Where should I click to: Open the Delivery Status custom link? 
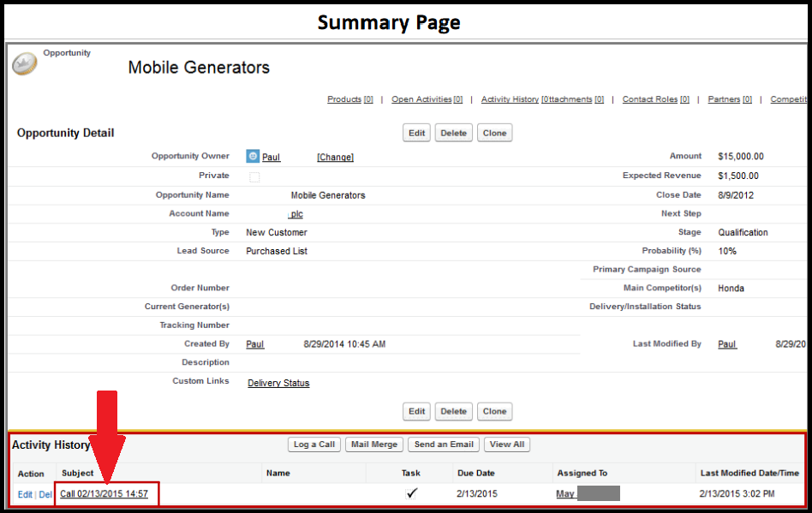[278, 383]
